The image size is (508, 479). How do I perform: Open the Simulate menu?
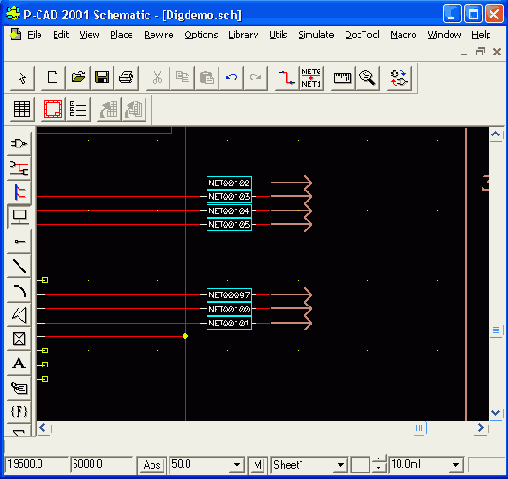pos(316,35)
